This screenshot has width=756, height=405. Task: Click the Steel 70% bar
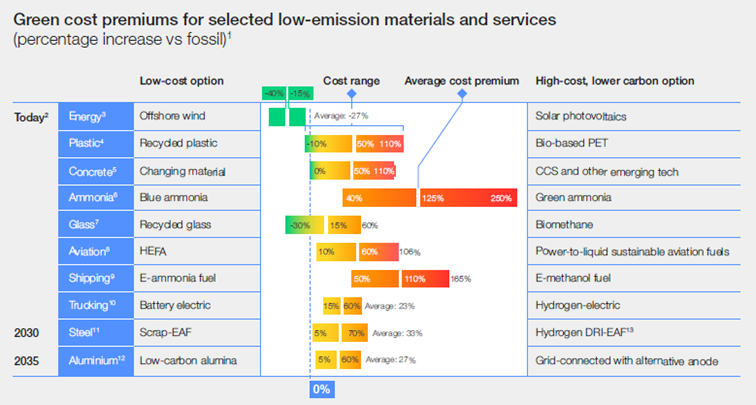tap(354, 333)
